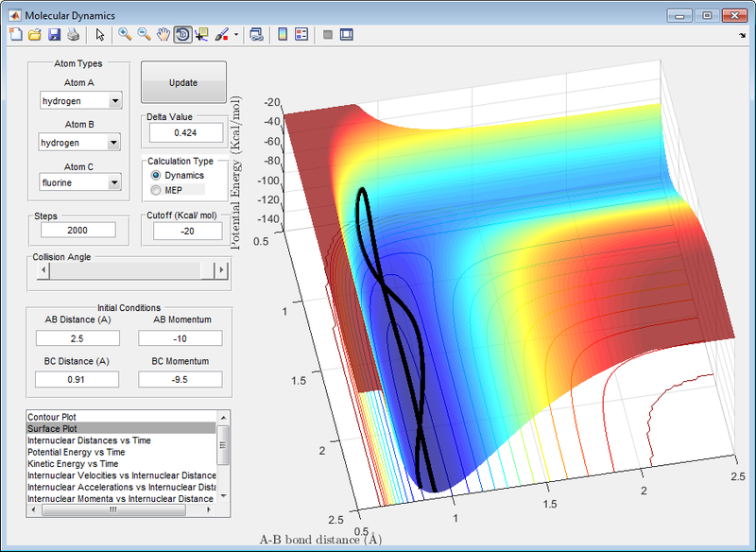Image resolution: width=756 pixels, height=552 pixels.
Task: Click the Print Figure icon
Action: (73, 35)
